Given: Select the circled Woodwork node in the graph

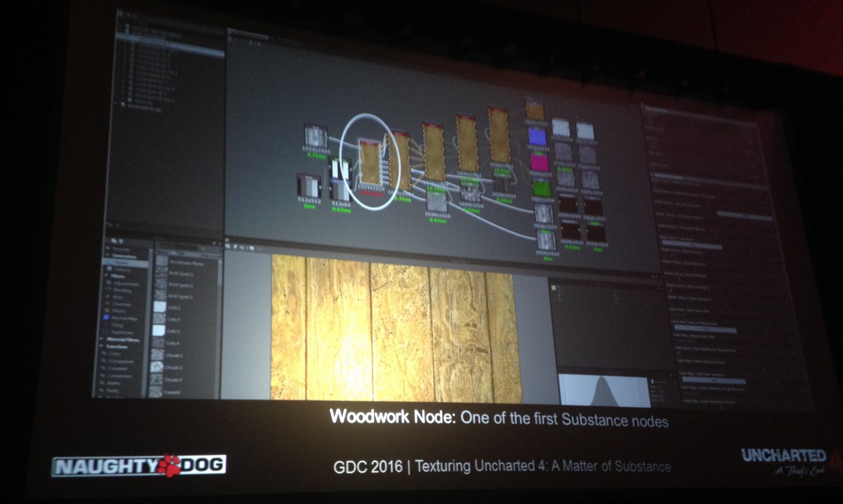Looking at the screenshot, I should [371, 161].
